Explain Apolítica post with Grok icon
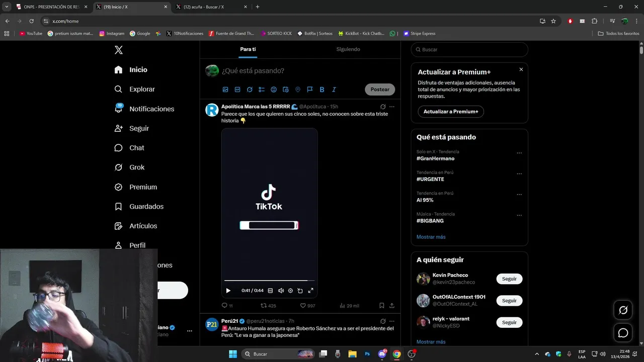 (x=383, y=107)
